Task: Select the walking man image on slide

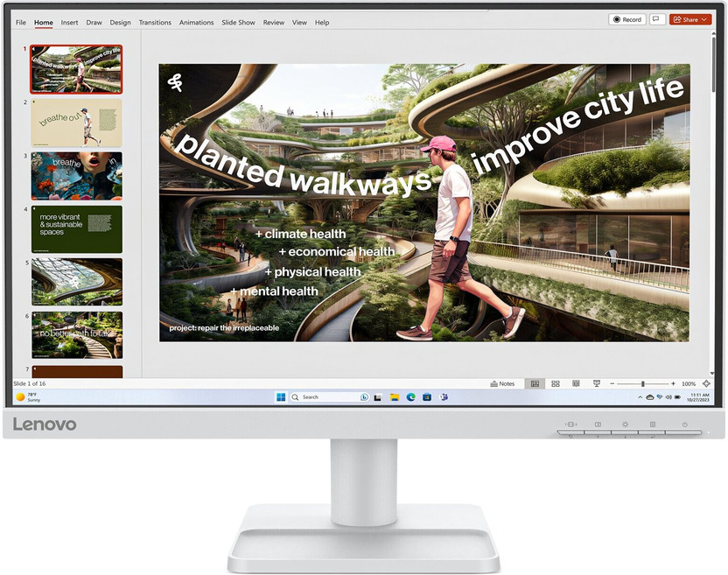Action: click(x=454, y=237)
